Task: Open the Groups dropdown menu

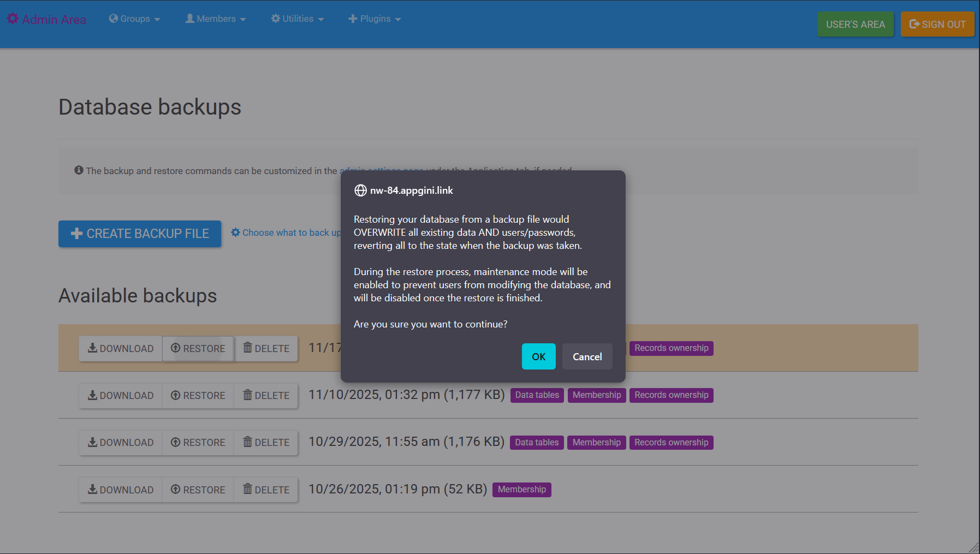Action: 134,19
